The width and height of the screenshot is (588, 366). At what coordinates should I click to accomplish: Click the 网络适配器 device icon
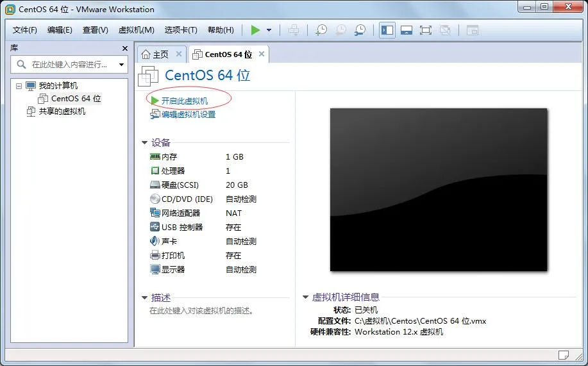click(155, 213)
